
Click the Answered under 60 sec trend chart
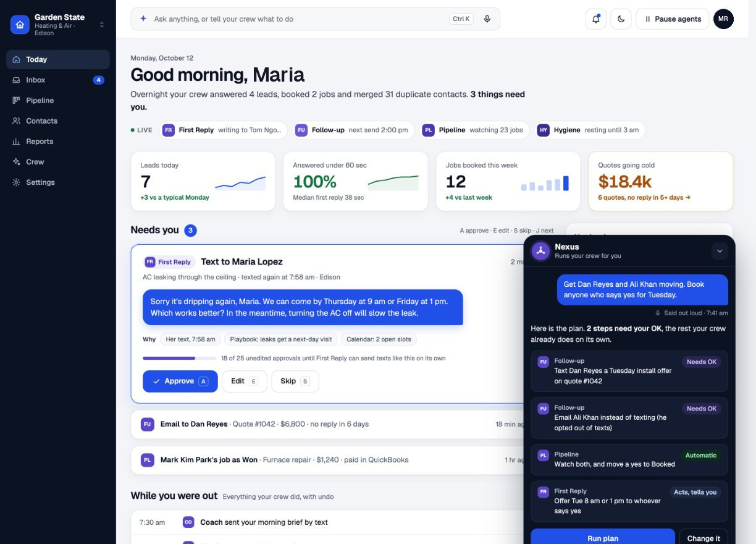(x=393, y=182)
